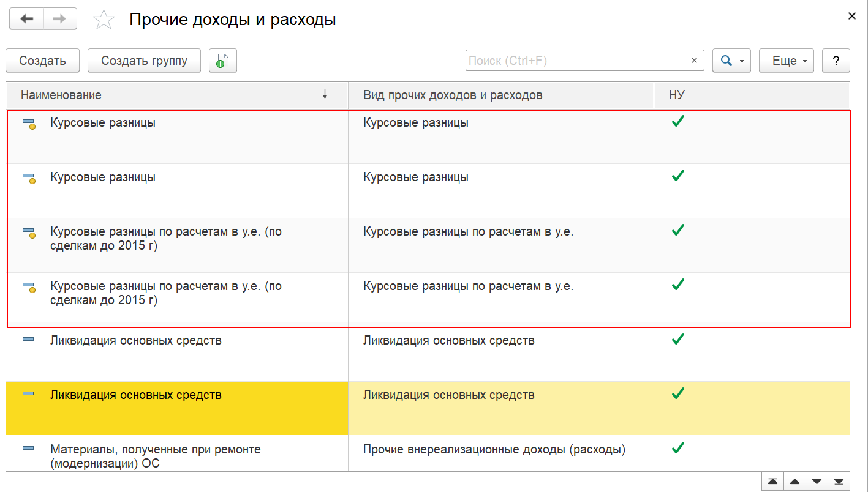Click the НУ checkmark in highlighted Ликвидация row
868x492 pixels.
[677, 393]
